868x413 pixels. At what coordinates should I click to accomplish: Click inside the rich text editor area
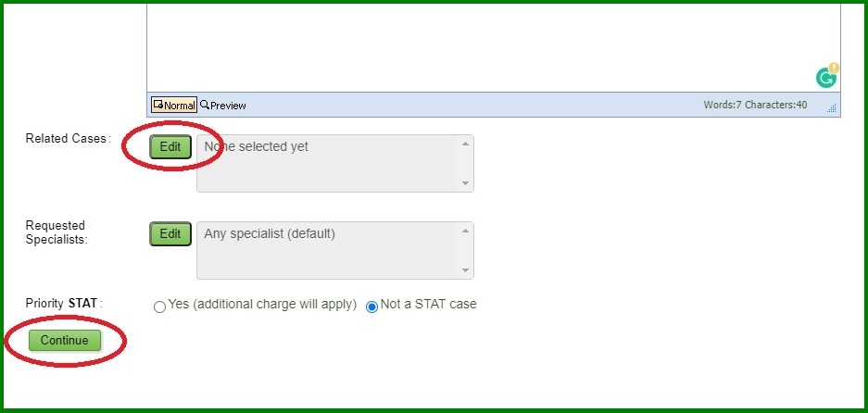[493, 47]
